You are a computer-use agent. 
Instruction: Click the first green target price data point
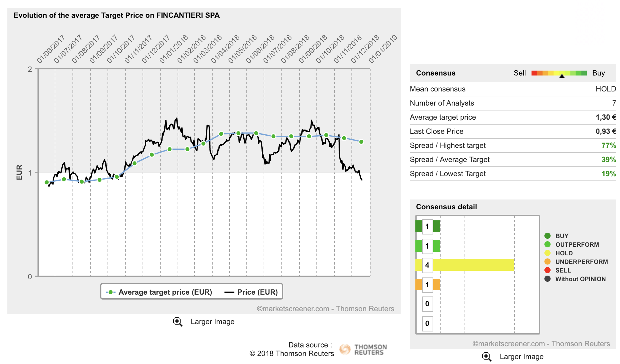point(47,182)
